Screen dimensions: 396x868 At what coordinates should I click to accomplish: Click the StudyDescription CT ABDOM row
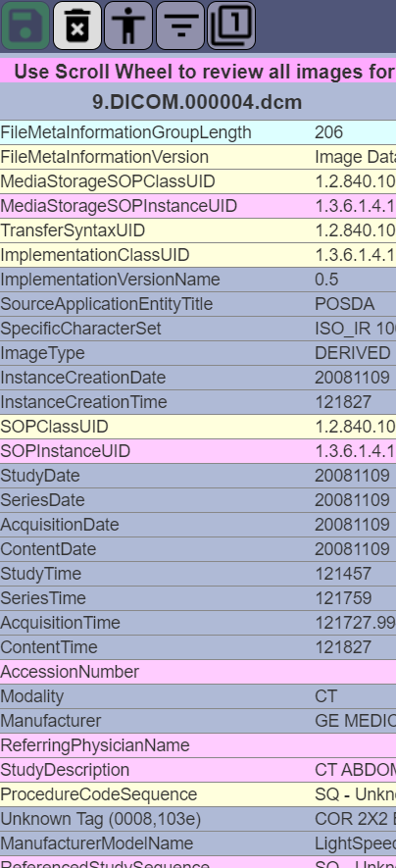coord(198,770)
